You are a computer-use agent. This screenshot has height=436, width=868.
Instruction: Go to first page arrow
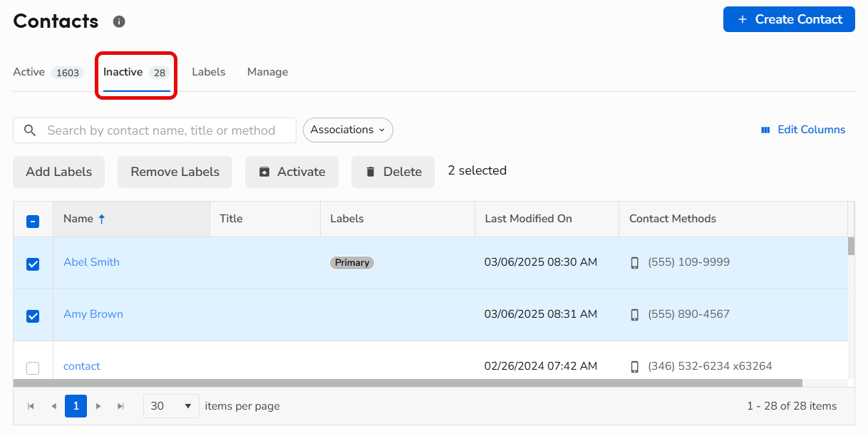pyautogui.click(x=31, y=406)
